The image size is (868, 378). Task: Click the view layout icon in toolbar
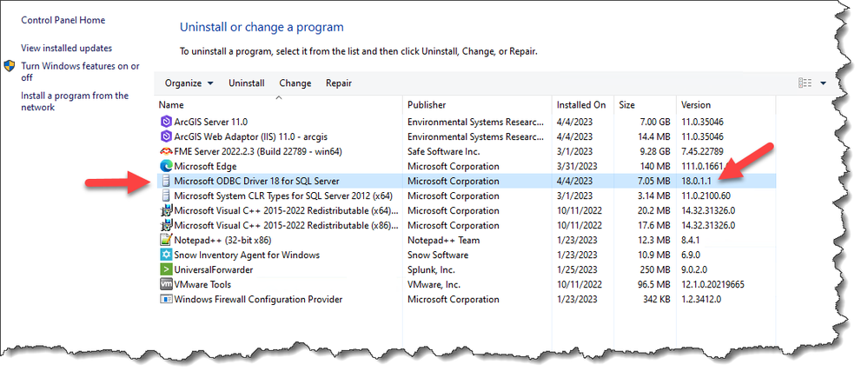tap(805, 83)
